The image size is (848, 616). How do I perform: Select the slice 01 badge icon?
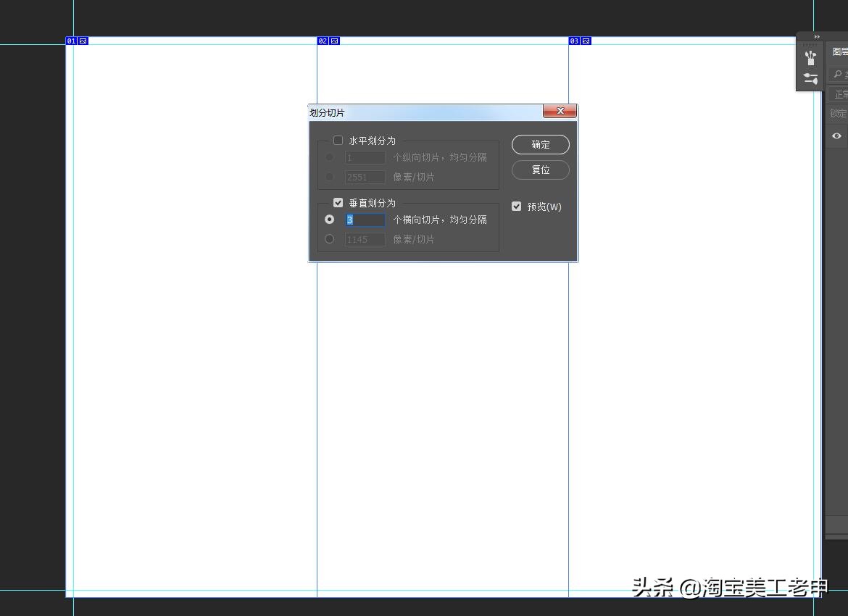tap(71, 41)
